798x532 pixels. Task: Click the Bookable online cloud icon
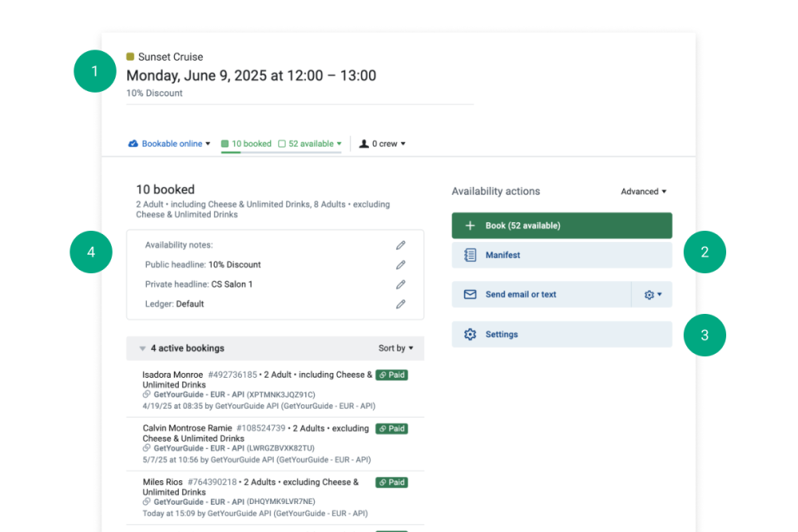[x=133, y=144]
